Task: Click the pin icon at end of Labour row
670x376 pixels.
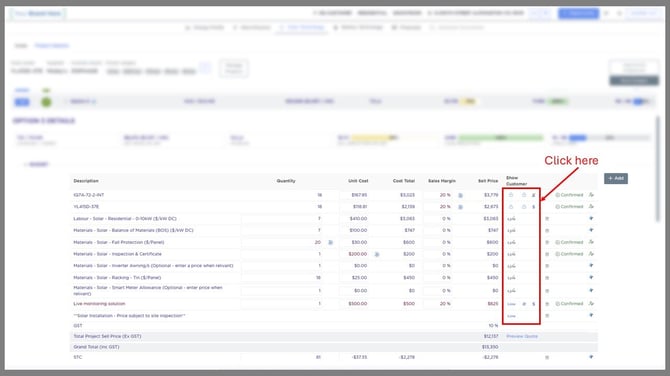Action: tap(591, 218)
